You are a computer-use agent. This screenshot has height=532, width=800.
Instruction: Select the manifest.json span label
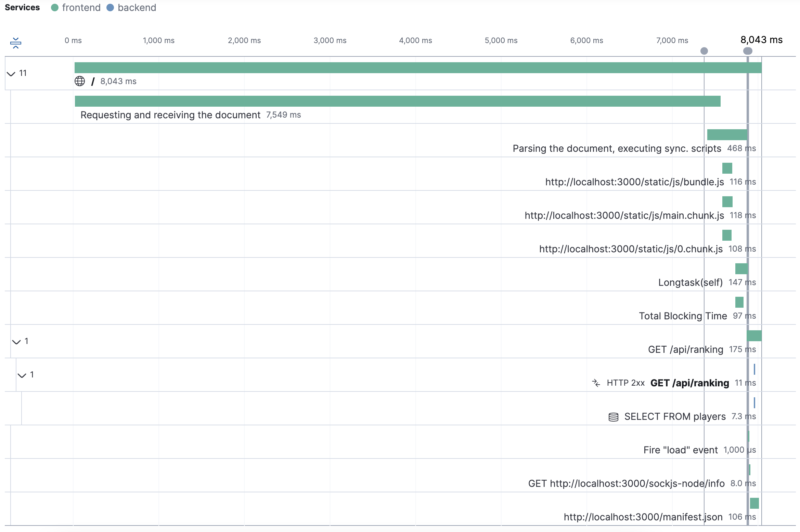(643, 517)
